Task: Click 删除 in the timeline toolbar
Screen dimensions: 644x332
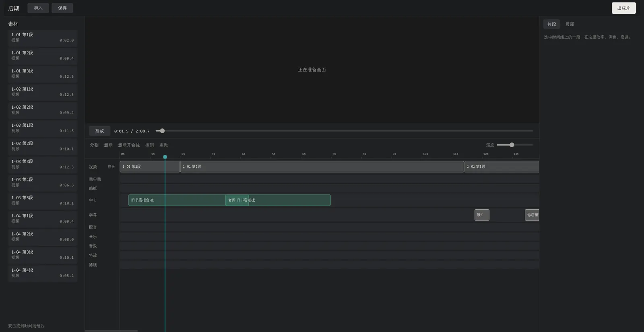Action: [x=108, y=145]
